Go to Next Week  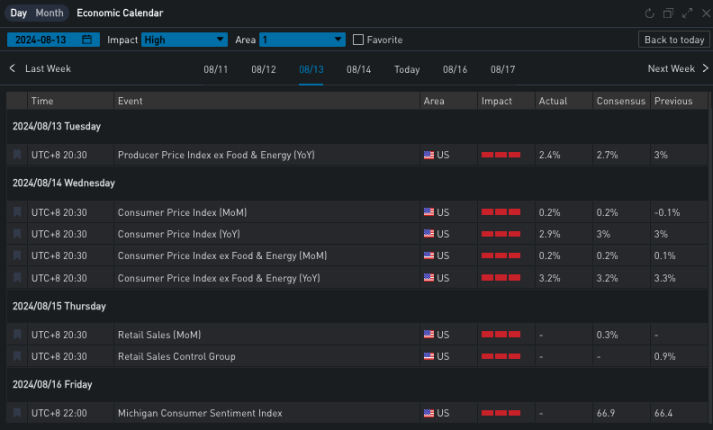coord(678,69)
